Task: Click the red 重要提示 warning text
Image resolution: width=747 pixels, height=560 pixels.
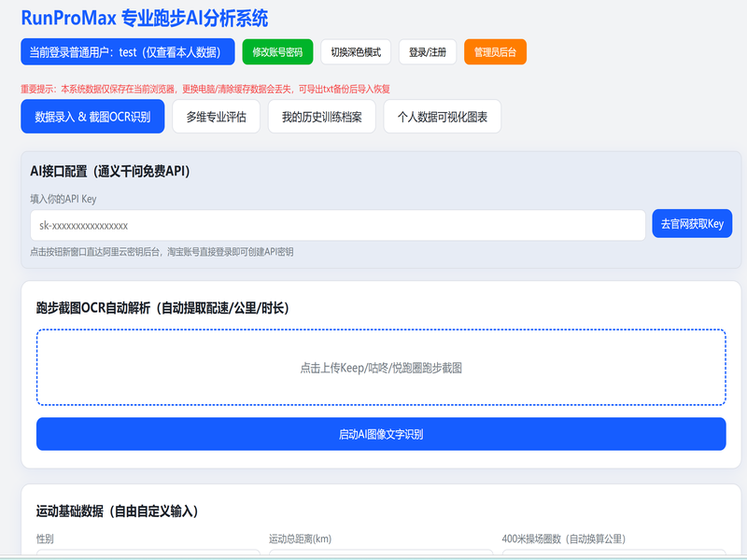Action: [x=205, y=89]
